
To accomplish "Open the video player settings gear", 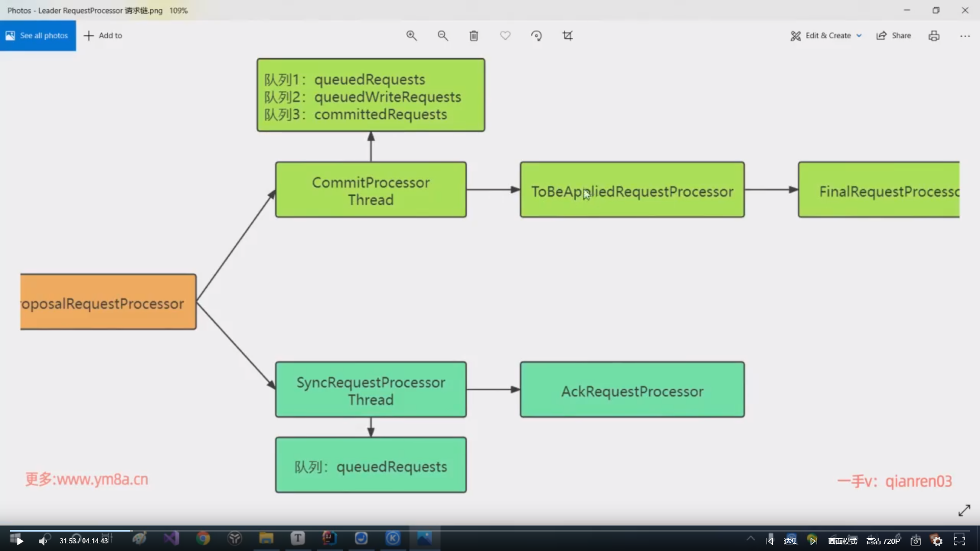I will (938, 541).
